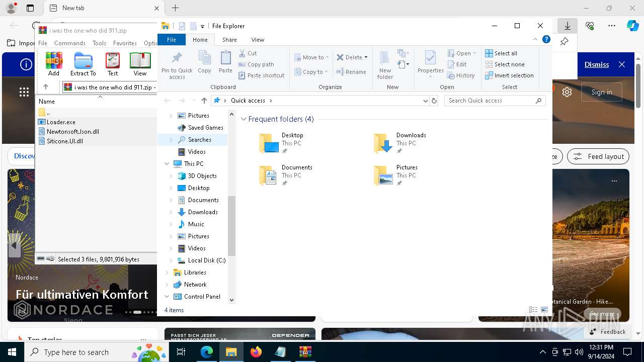This screenshot has width=644, height=362.
Task: Minimize the File Explorer ribbon
Action: [x=535, y=39]
